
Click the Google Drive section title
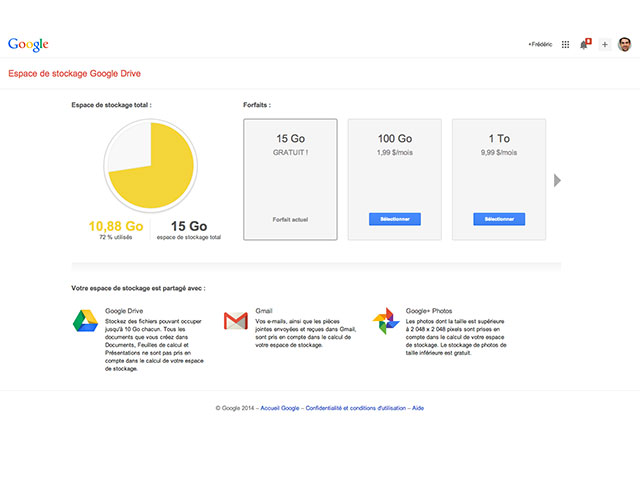pos(124,311)
